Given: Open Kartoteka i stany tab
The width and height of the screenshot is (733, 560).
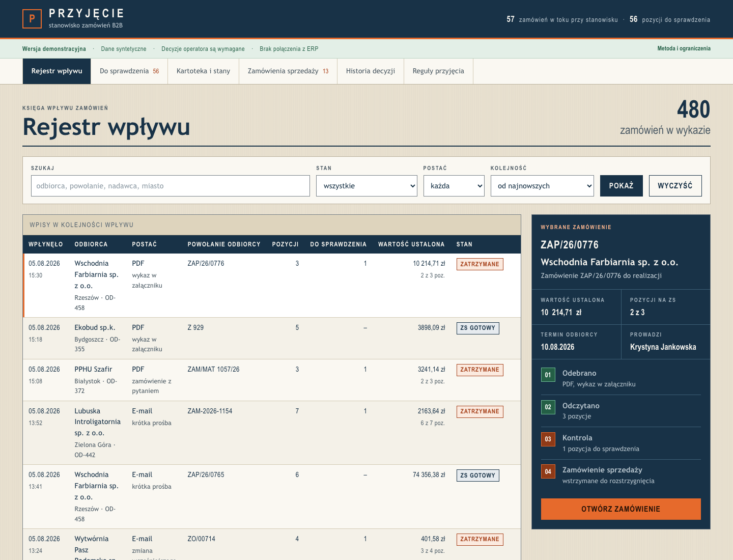Looking at the screenshot, I should point(203,71).
